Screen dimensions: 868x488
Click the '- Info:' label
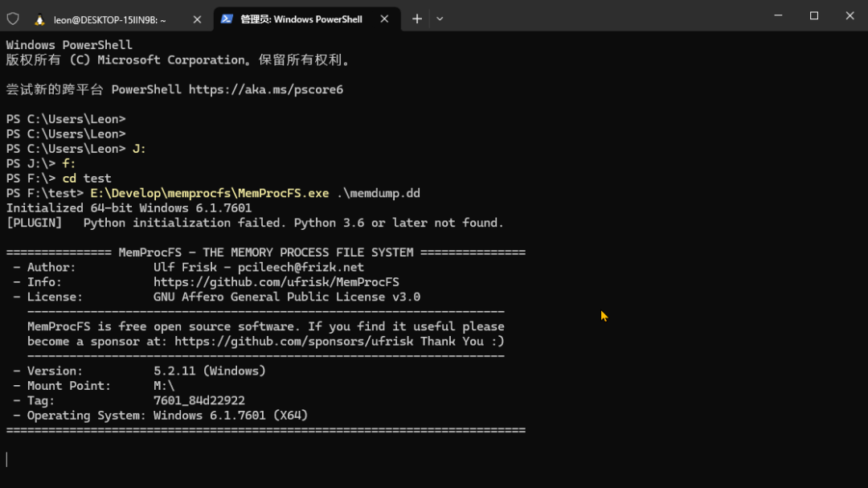point(38,282)
